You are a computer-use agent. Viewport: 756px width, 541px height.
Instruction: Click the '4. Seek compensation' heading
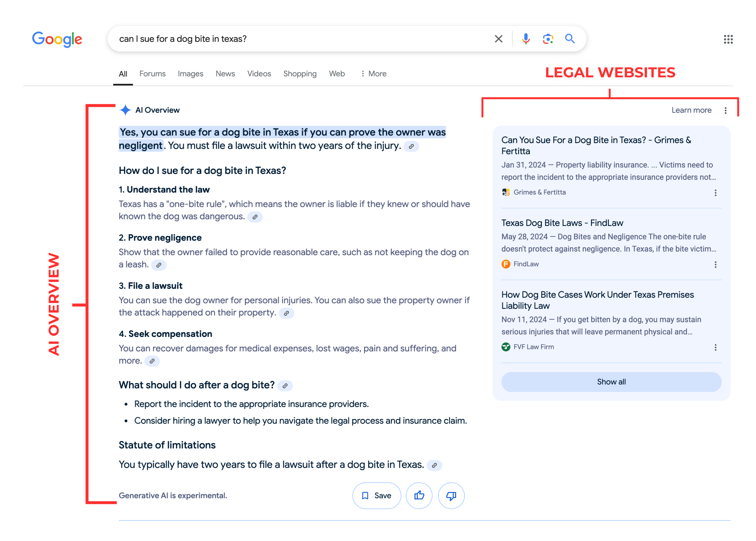pos(166,334)
